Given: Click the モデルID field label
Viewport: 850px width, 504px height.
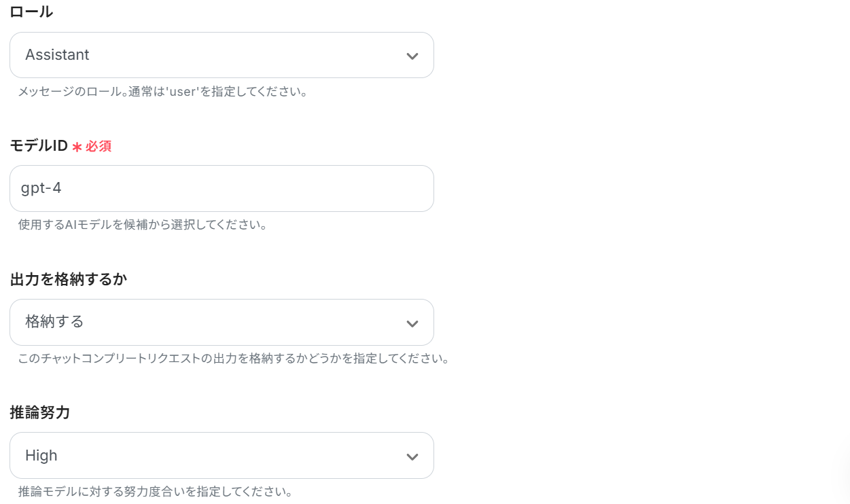Looking at the screenshot, I should (39, 145).
